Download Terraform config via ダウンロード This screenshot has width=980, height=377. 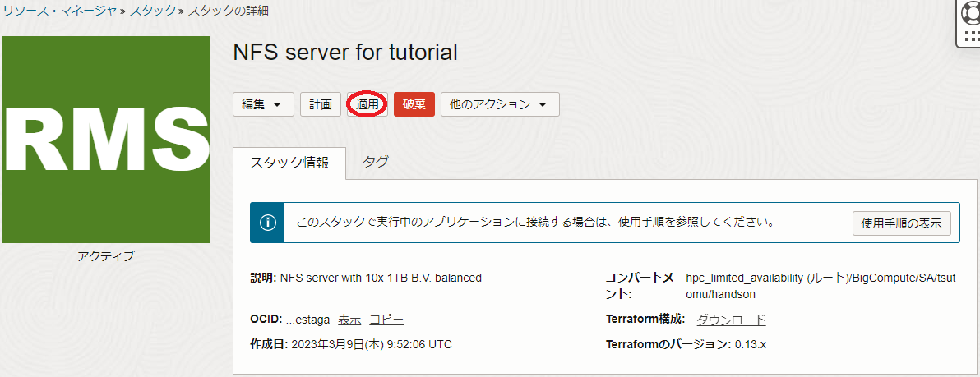tap(731, 320)
